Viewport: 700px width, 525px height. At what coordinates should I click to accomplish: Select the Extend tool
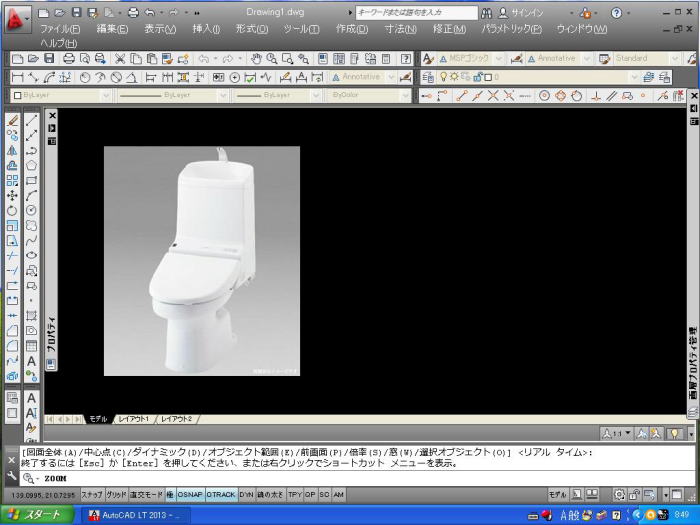click(x=12, y=271)
